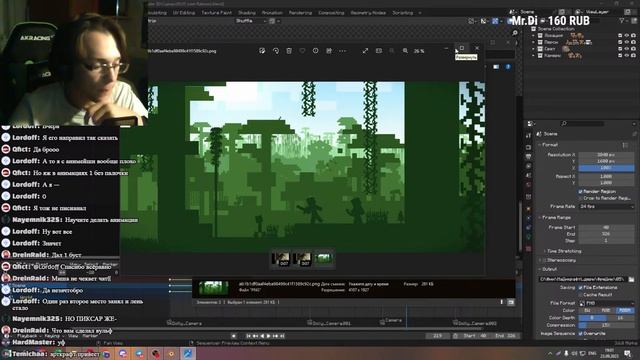Screen dimensions: 640x360
Task: Switch to the Shading workspace tab
Action: click(x=247, y=13)
